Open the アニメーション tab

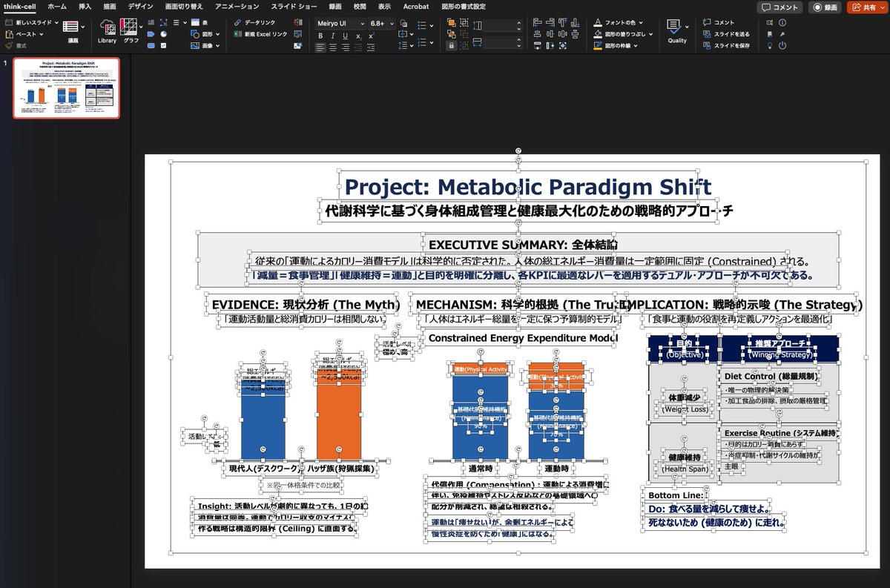click(x=237, y=6)
